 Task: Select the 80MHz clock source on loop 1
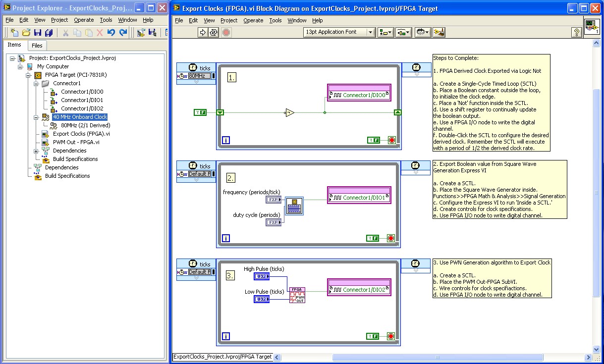(x=200, y=76)
